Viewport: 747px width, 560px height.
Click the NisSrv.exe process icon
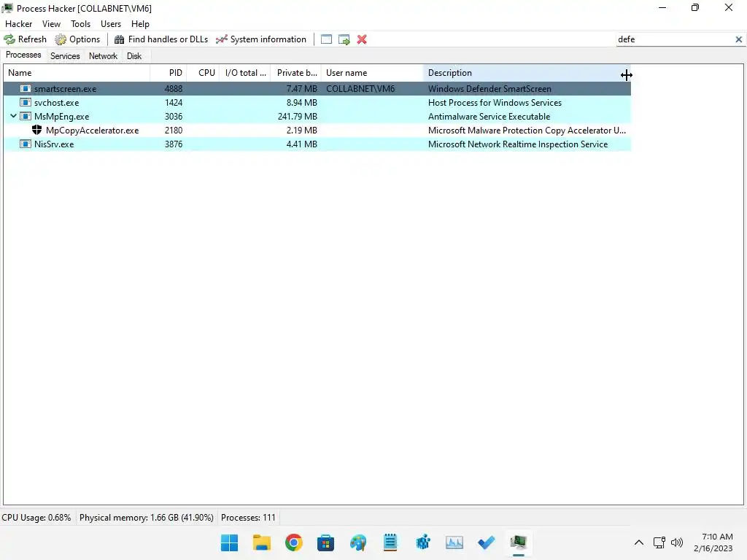pos(26,144)
